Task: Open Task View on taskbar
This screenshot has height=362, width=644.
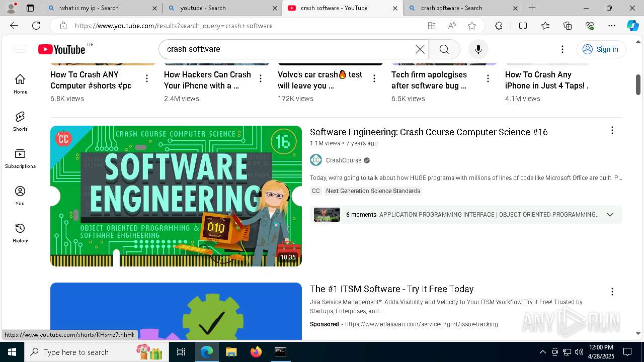Action: 181,352
